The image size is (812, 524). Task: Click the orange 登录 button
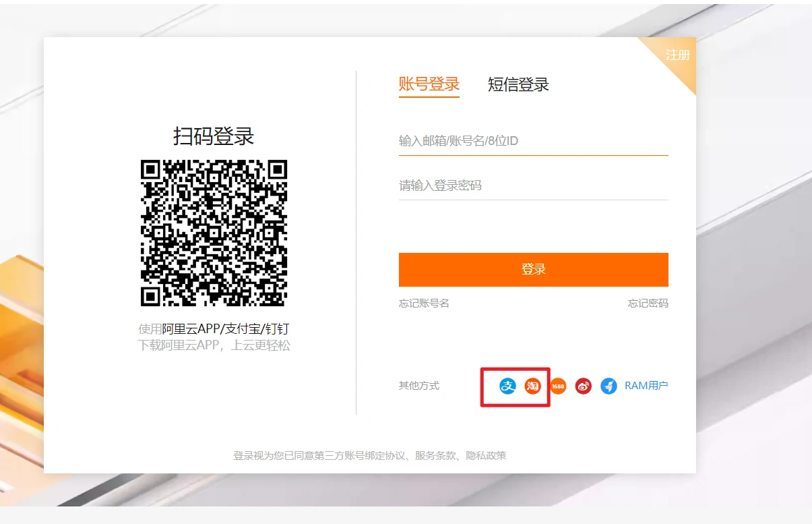(533, 269)
